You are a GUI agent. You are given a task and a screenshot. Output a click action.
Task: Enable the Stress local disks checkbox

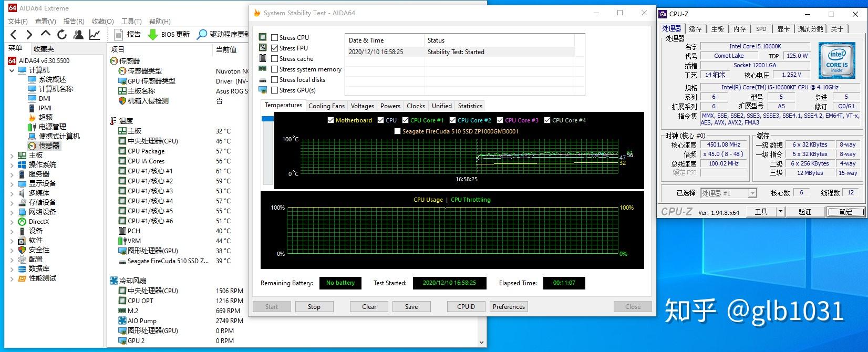pyautogui.click(x=274, y=79)
